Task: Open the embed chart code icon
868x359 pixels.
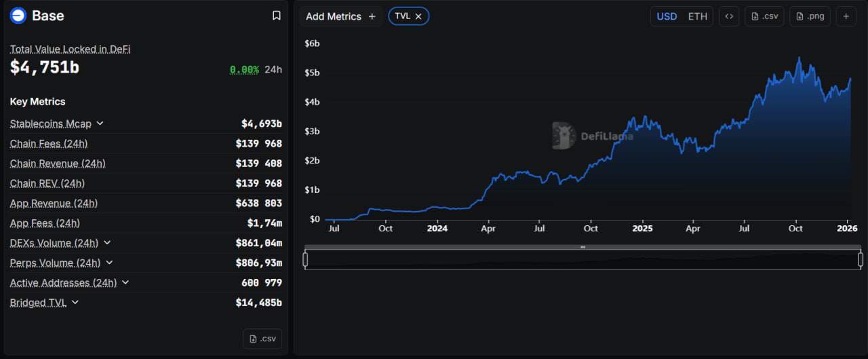Action: (728, 16)
